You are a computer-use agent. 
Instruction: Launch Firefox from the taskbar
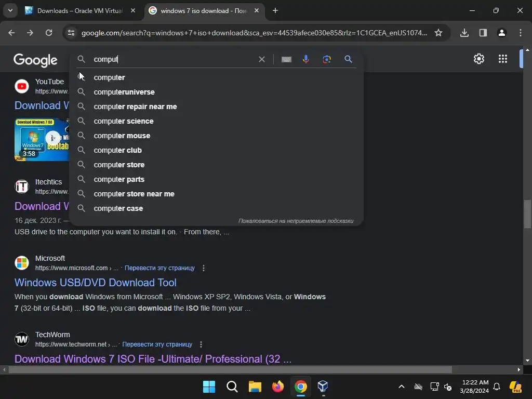(x=278, y=387)
